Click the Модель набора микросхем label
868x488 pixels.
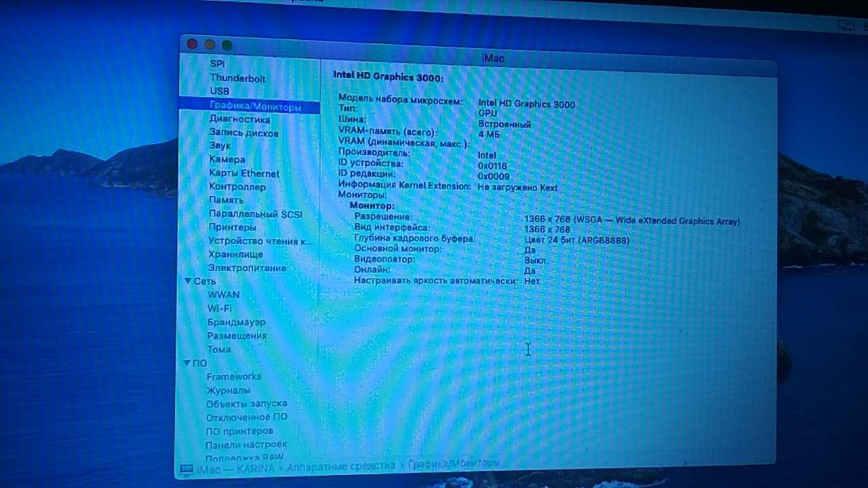pos(400,100)
